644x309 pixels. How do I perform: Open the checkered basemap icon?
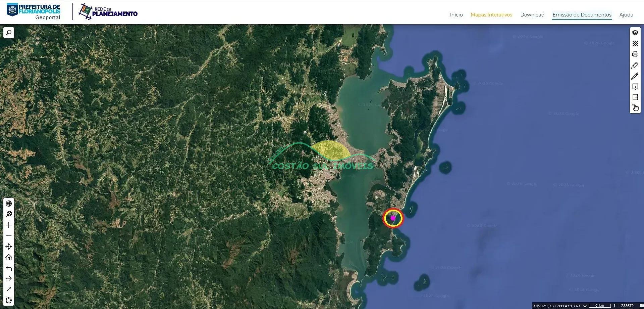[635, 43]
